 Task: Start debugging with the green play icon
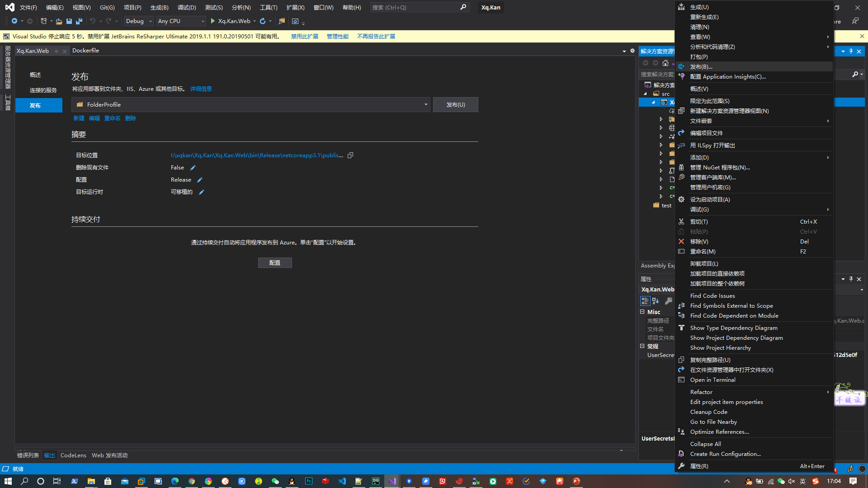212,21
